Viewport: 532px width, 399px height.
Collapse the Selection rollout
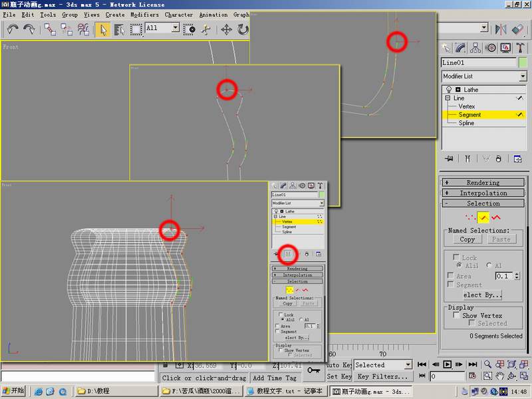pyautogui.click(x=483, y=203)
